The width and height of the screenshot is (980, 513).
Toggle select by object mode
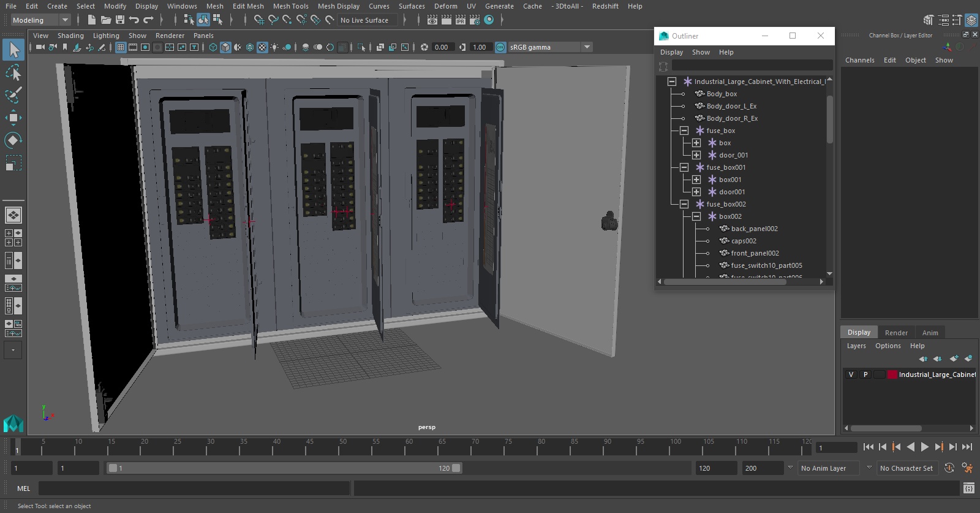point(203,20)
